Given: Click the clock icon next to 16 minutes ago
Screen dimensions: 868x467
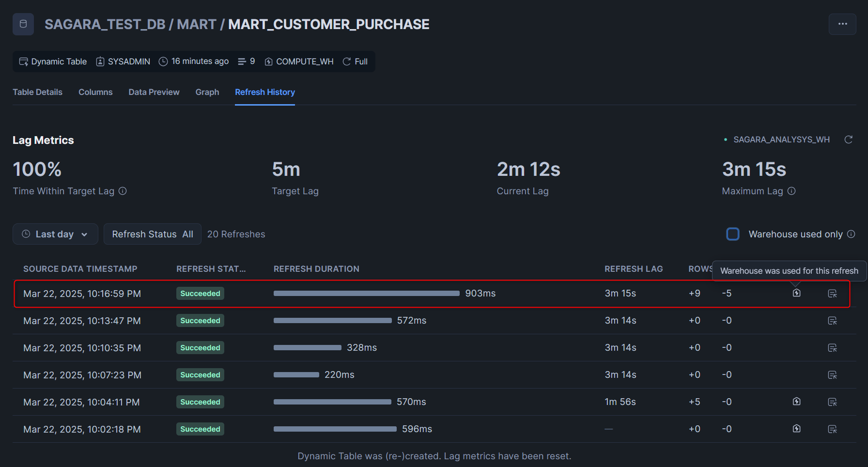Looking at the screenshot, I should (163, 62).
